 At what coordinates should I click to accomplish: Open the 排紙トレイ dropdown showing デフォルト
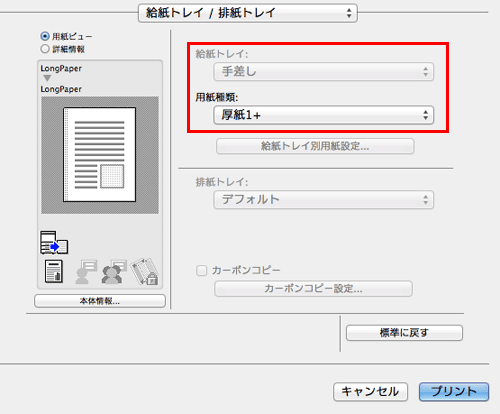click(x=324, y=200)
